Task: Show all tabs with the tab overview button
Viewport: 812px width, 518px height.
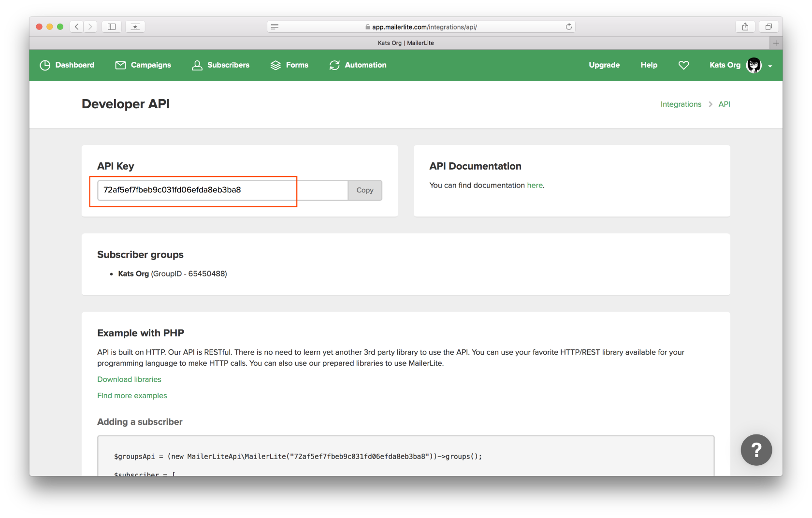Action: pos(768,27)
